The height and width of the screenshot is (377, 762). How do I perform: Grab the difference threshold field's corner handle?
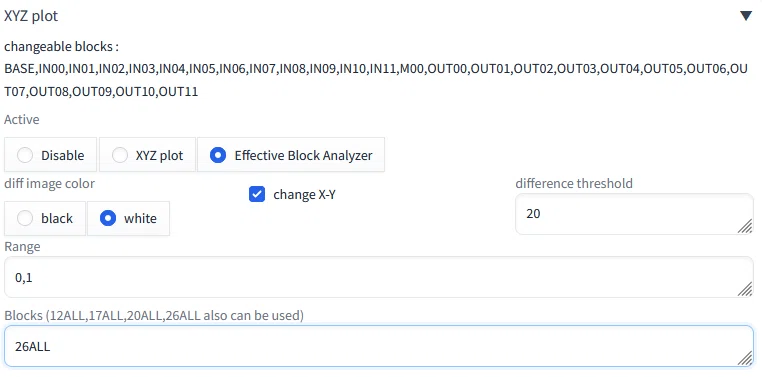[x=745, y=226]
